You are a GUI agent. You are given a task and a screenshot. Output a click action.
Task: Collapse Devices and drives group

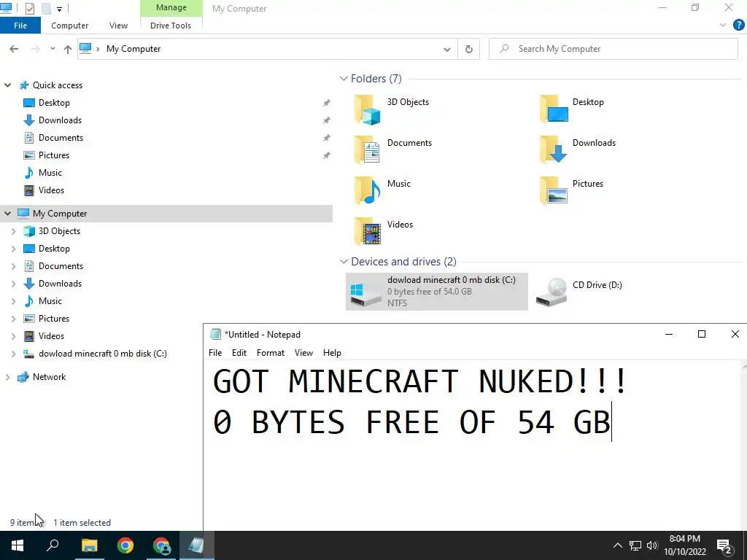[x=344, y=262]
